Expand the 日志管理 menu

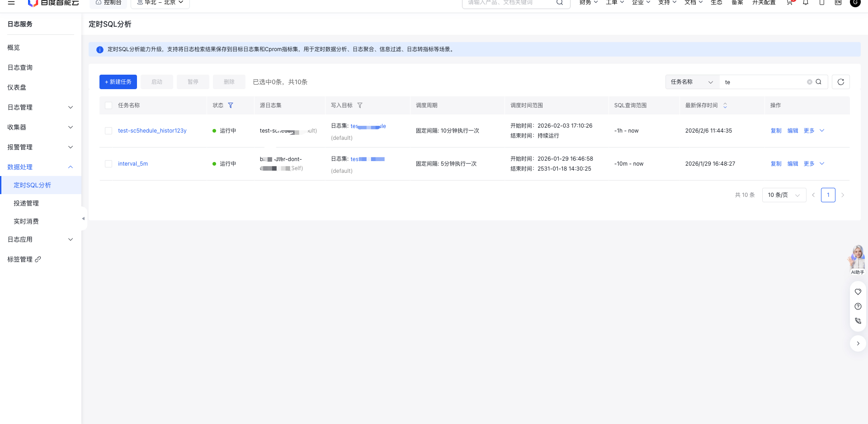click(41, 107)
